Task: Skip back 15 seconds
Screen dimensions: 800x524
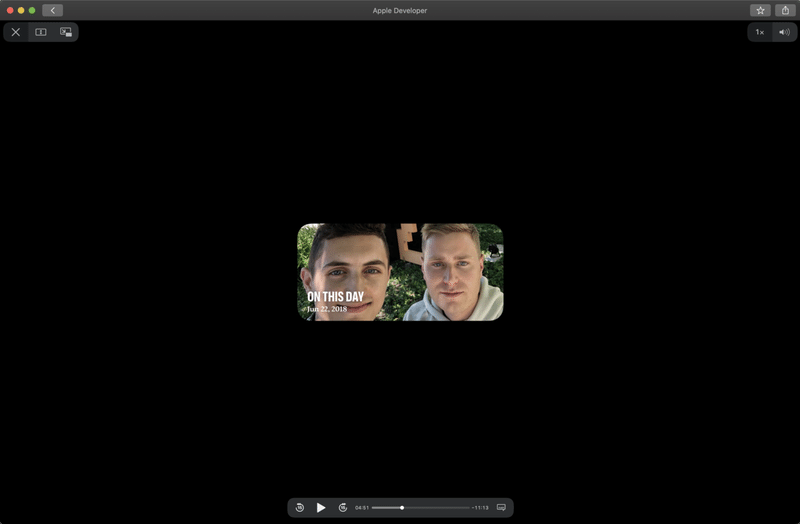Action: [x=300, y=507]
